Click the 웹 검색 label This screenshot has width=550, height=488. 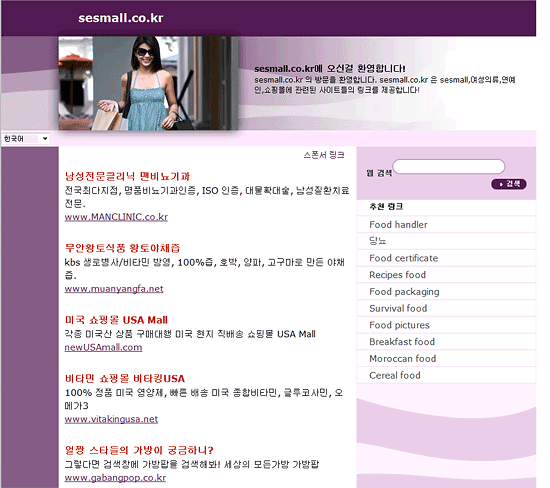pos(379,173)
